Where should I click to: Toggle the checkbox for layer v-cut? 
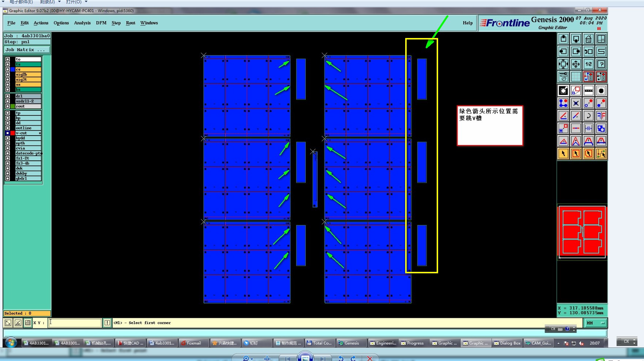pos(7,133)
